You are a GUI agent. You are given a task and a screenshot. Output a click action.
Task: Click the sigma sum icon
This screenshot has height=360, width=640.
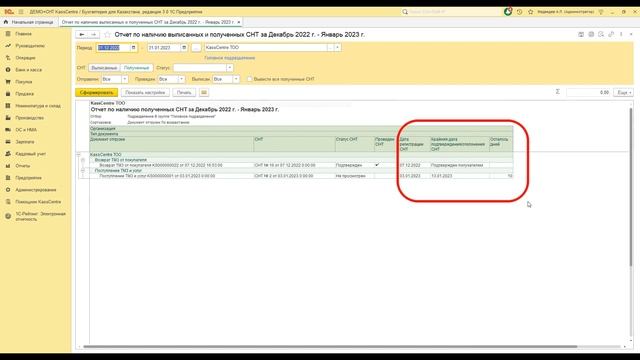click(x=558, y=92)
